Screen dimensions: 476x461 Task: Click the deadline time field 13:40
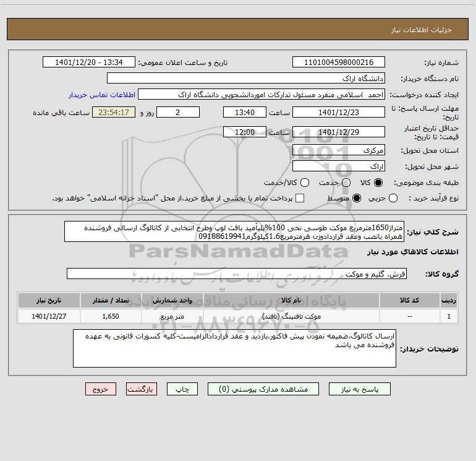tap(245, 112)
